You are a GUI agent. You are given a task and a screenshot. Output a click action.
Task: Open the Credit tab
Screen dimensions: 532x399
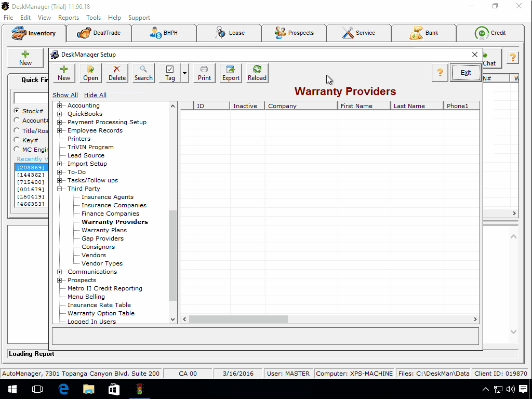coord(490,33)
